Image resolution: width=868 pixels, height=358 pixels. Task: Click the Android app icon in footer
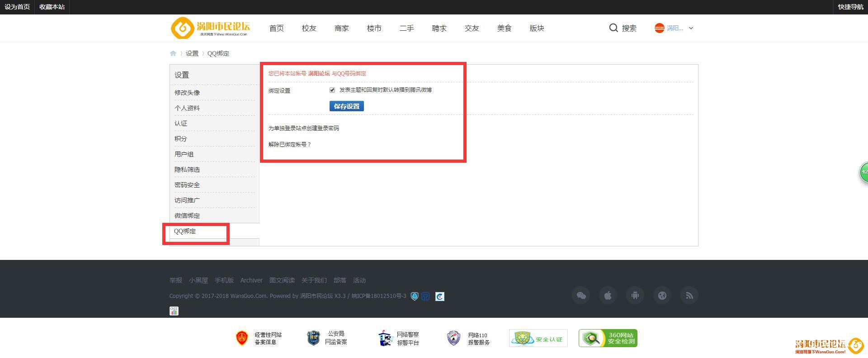click(x=635, y=296)
